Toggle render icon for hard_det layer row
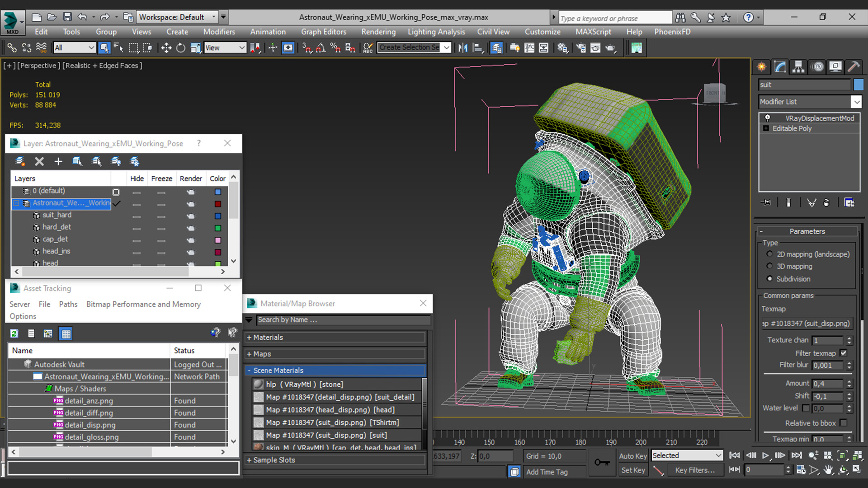This screenshot has height=488, width=868. click(x=191, y=228)
